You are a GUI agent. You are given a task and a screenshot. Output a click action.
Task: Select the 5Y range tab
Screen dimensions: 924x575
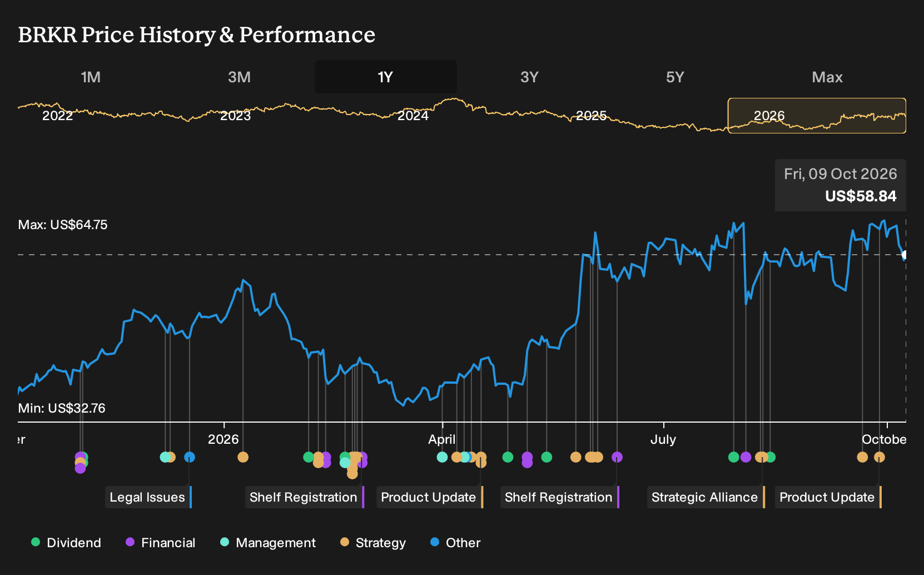click(x=675, y=77)
